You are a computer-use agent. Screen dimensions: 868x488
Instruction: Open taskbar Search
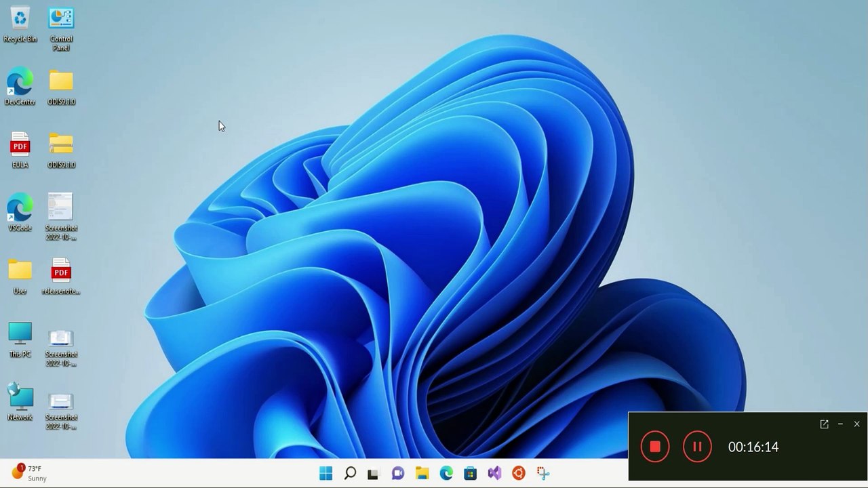(x=350, y=473)
